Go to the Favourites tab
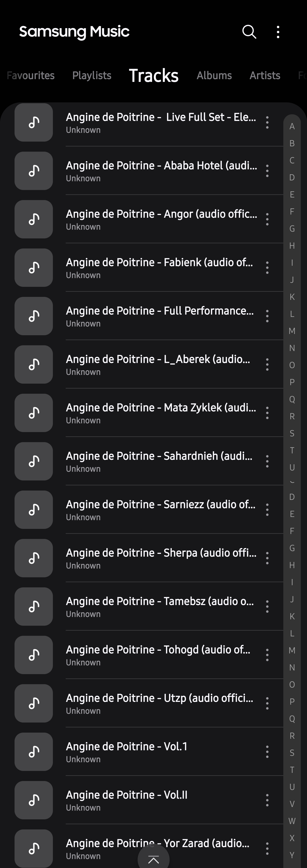The height and width of the screenshot is (868, 307). tap(31, 75)
